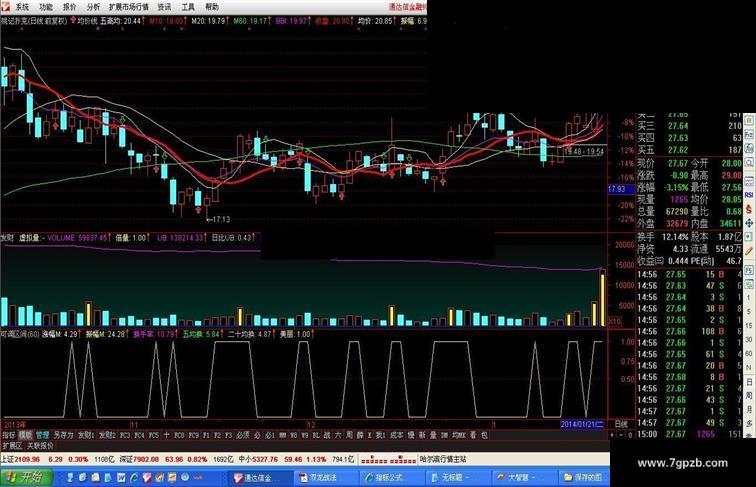Open the 功能 menu
The height and width of the screenshot is (487, 756).
[46, 7]
